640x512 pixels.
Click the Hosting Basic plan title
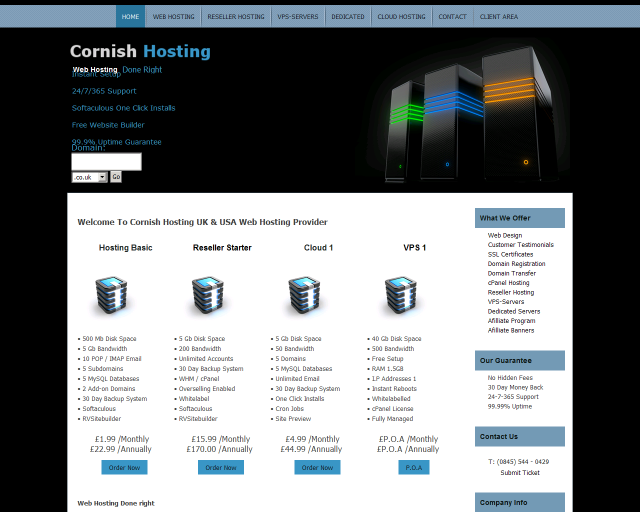pos(125,247)
